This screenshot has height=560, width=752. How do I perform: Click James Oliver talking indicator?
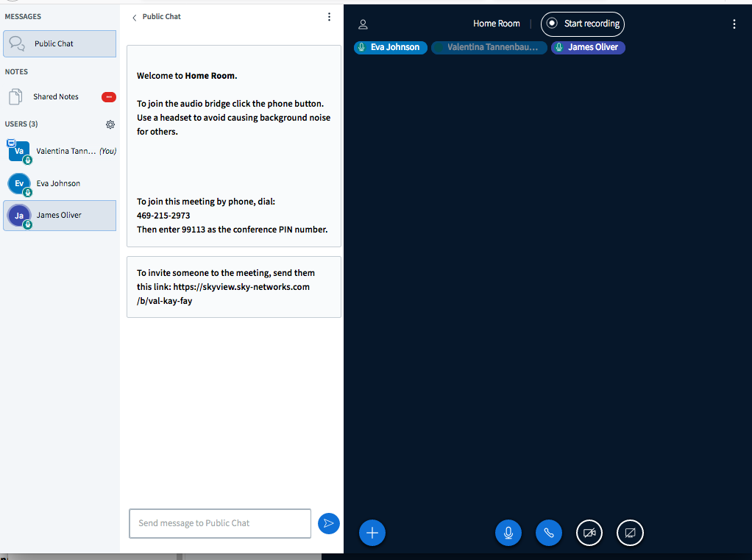tap(588, 48)
